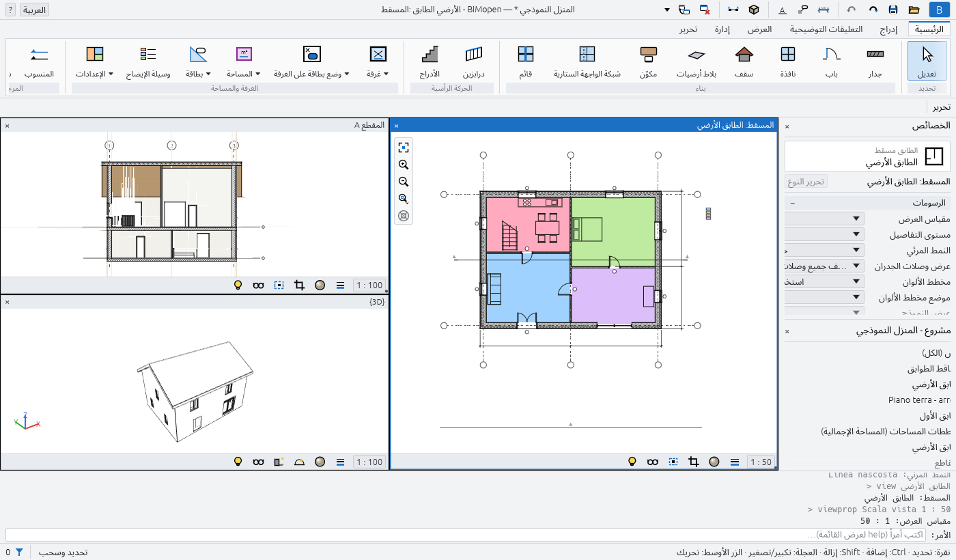The width and height of the screenshot is (956, 560).
Task: Save the project with the floppy icon
Action: pyautogui.click(x=893, y=10)
